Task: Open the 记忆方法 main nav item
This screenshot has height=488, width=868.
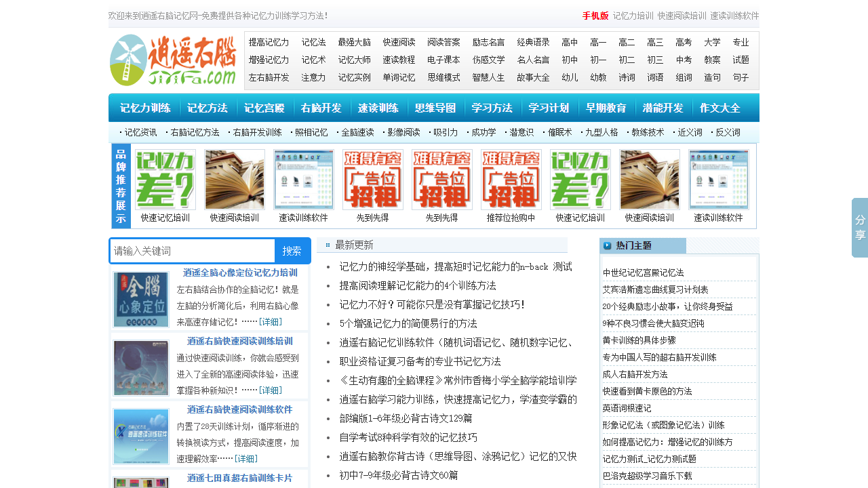Action: pyautogui.click(x=208, y=108)
